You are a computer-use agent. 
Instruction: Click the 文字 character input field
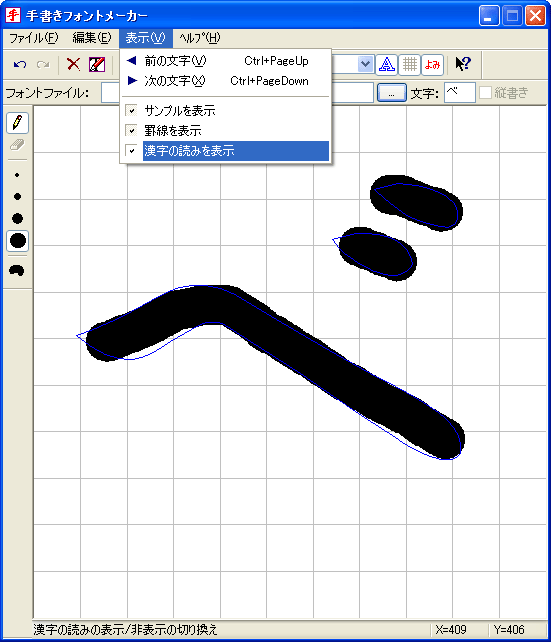pos(460,93)
